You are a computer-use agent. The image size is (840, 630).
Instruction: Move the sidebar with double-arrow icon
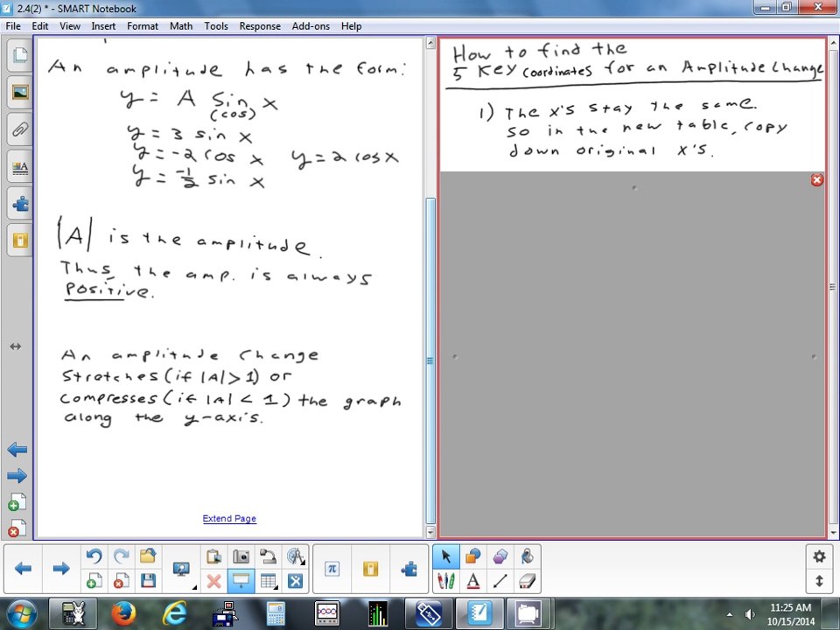pos(16,346)
